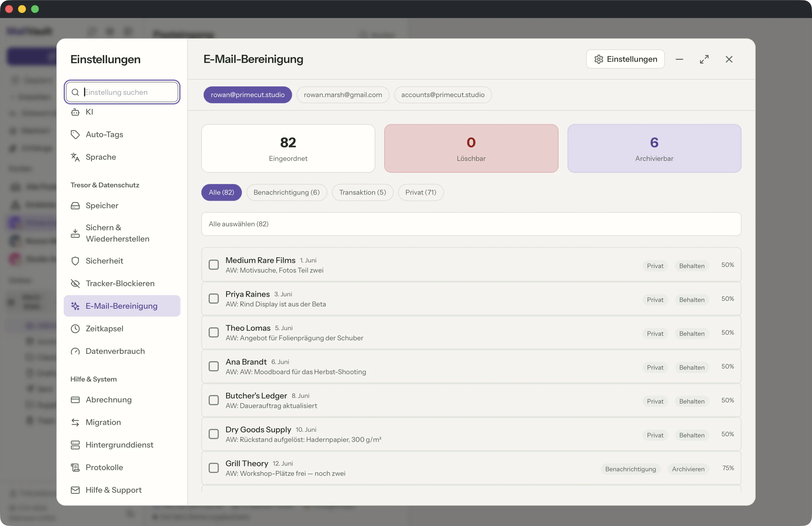Click sender name 'Dry Goods Supply'
Image resolution: width=812 pixels, height=526 pixels.
tap(258, 429)
